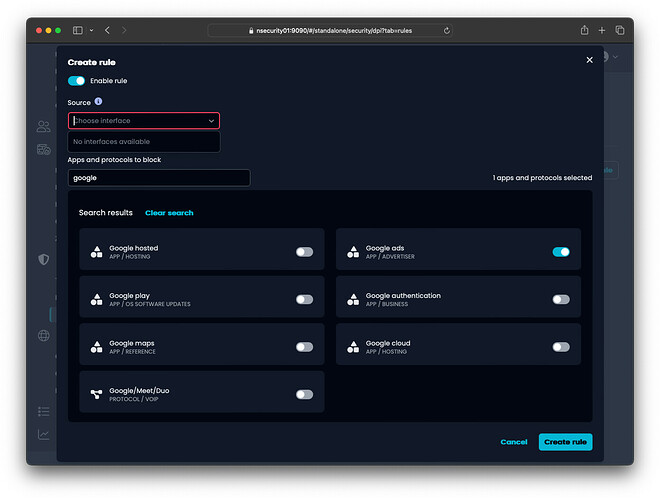Click the Source label

point(79,103)
